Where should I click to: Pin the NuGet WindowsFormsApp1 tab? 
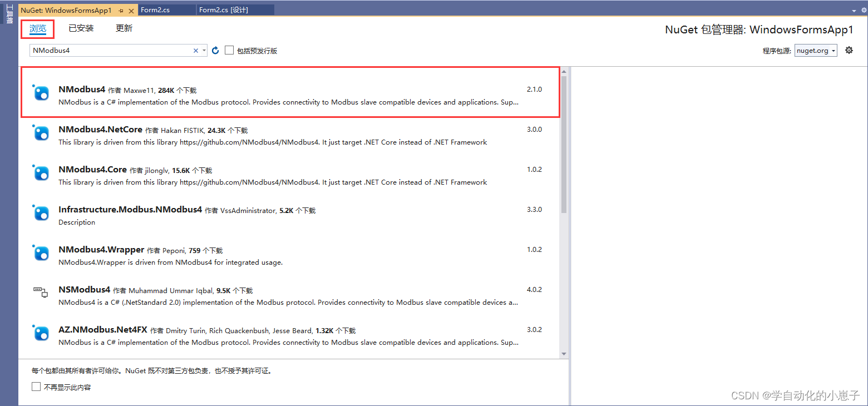(x=121, y=11)
